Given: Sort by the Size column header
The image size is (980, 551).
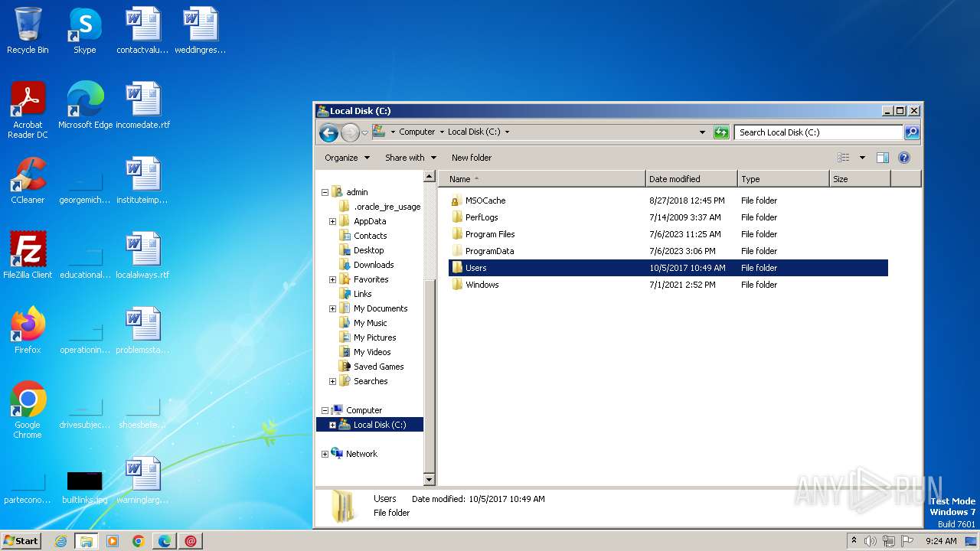Looking at the screenshot, I should pyautogui.click(x=860, y=179).
